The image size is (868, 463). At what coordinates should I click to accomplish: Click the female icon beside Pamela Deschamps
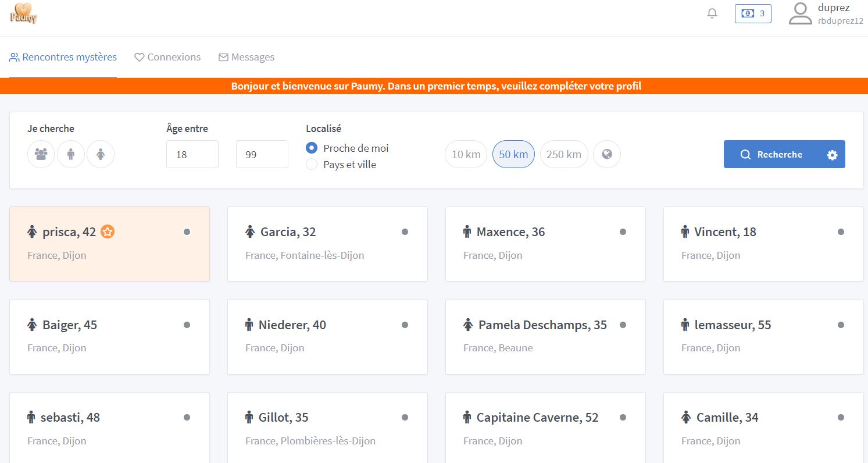[468, 325]
